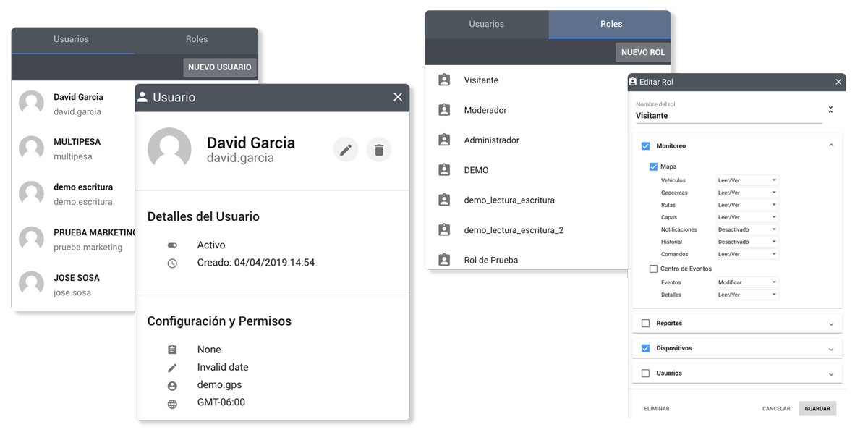Click the Editar Rol header badge icon

(x=633, y=82)
